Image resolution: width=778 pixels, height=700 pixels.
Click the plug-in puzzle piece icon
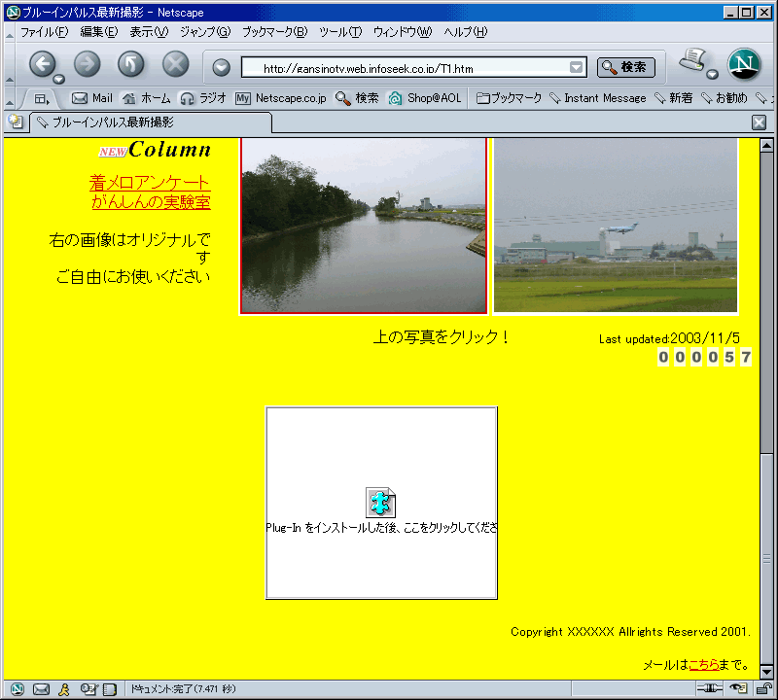380,503
